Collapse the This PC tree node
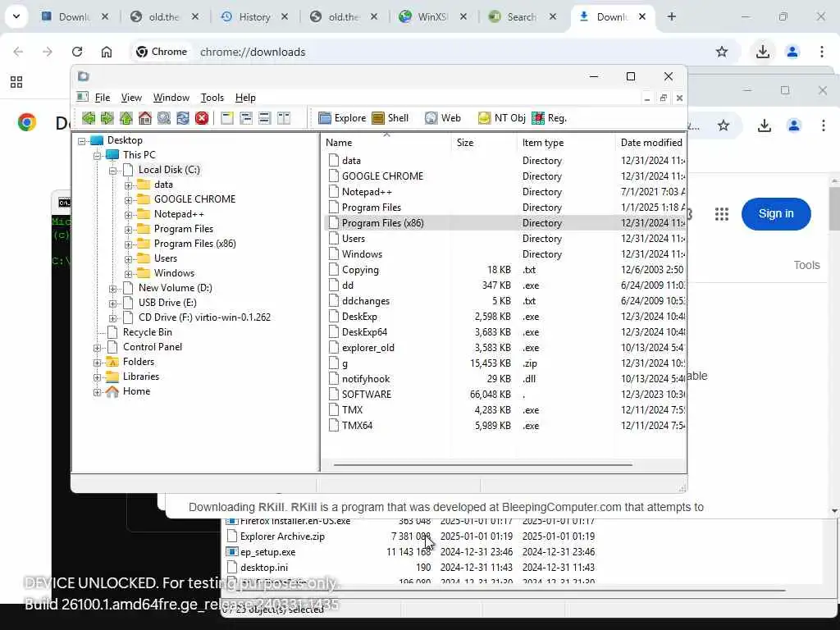The width and height of the screenshot is (840, 630). (98, 156)
